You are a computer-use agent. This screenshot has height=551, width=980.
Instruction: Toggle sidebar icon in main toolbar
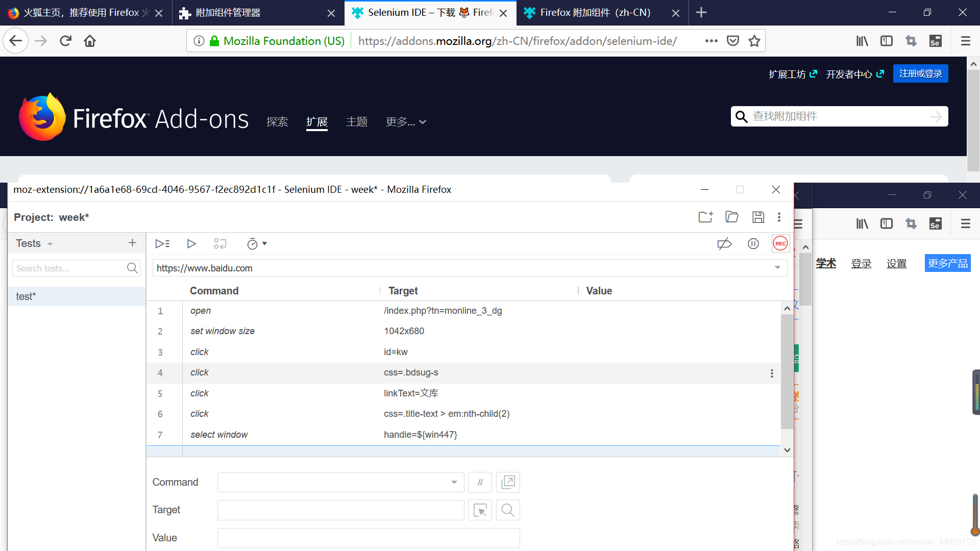pyautogui.click(x=887, y=41)
